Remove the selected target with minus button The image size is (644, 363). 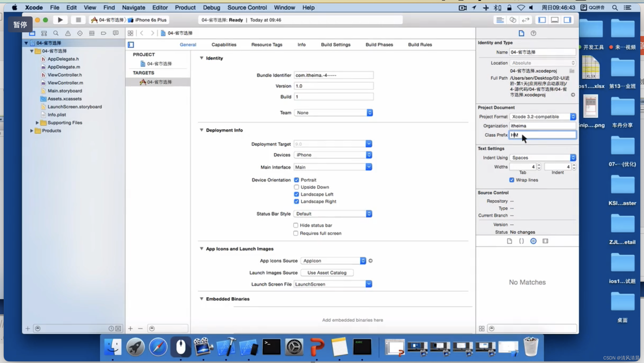[x=140, y=329]
